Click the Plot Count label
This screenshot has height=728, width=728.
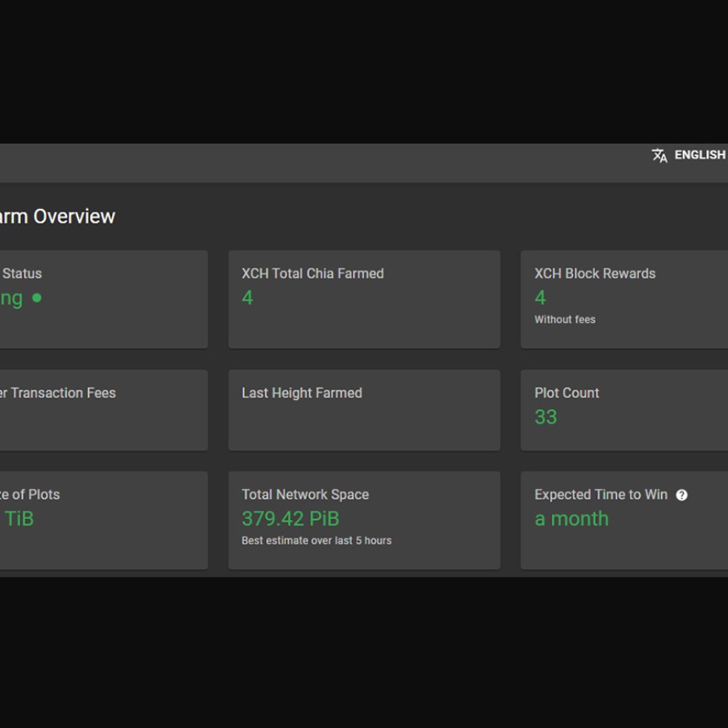point(566,393)
